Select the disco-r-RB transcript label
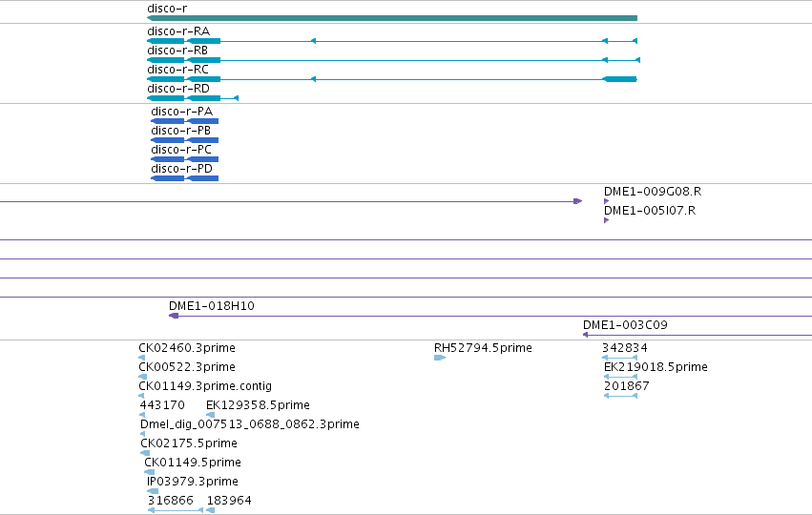The image size is (812, 515). click(x=177, y=51)
